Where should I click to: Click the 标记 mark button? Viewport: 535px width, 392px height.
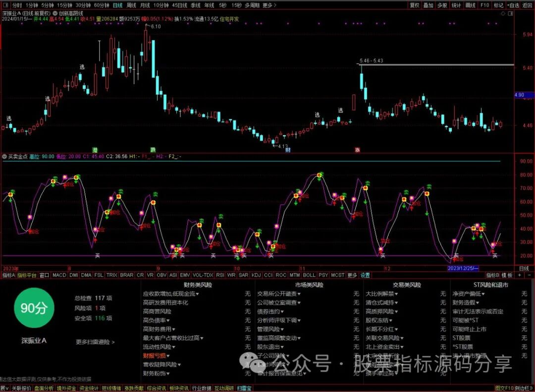click(498, 5)
